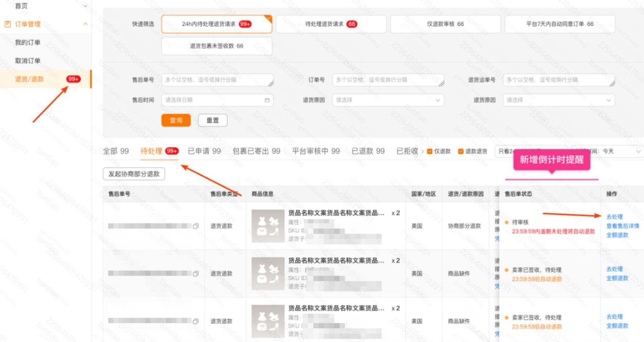Click the 99+ badge beside 退货/退款
This screenshot has width=644, height=342.
[73, 79]
